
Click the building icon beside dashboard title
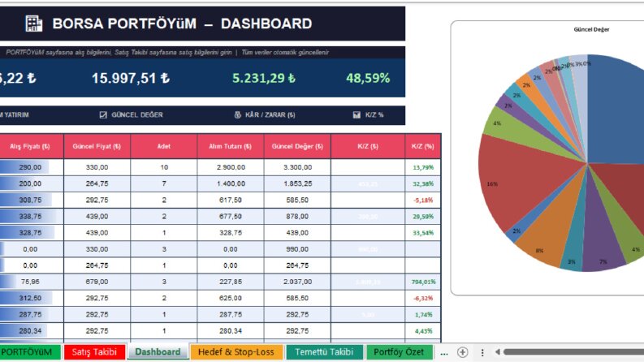point(33,24)
